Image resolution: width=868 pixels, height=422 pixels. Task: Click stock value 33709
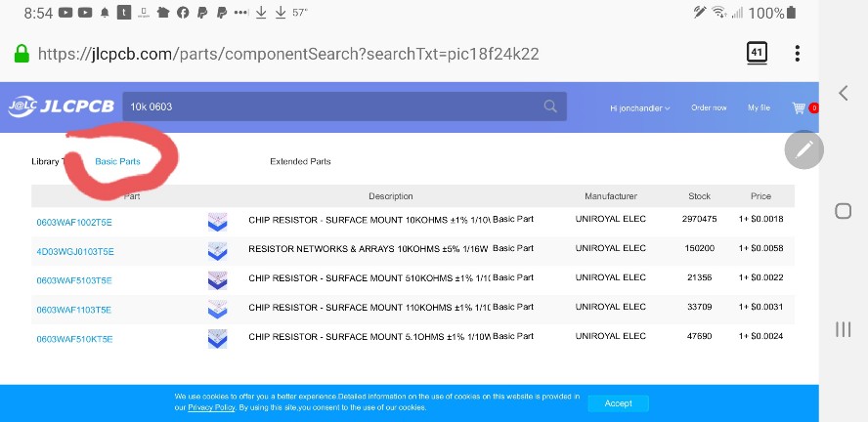[699, 307]
